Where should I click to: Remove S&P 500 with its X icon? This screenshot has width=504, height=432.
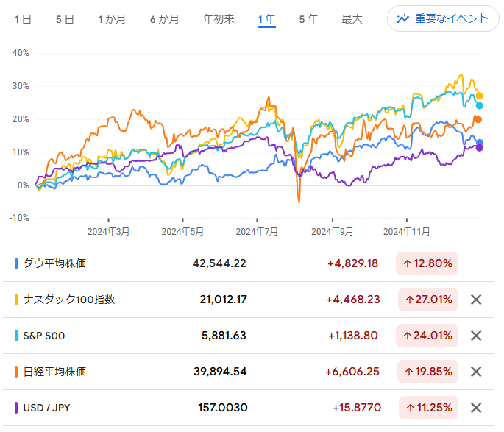pyautogui.click(x=476, y=336)
